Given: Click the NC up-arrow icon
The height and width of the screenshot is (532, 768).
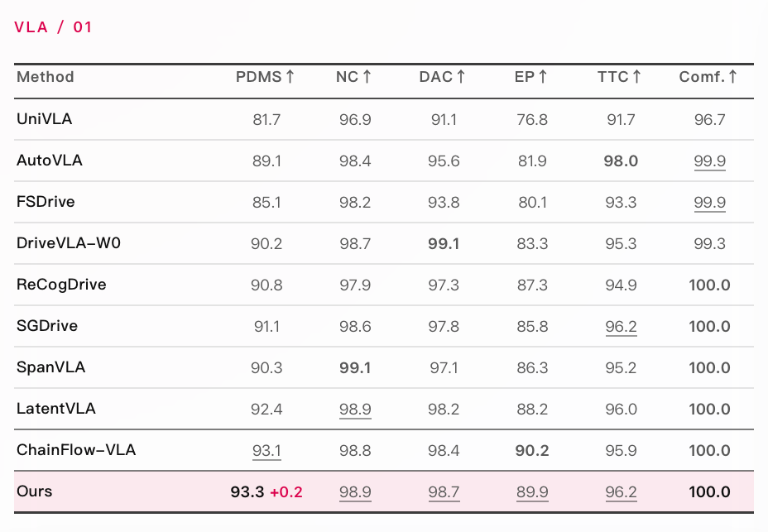Looking at the screenshot, I should [367, 77].
